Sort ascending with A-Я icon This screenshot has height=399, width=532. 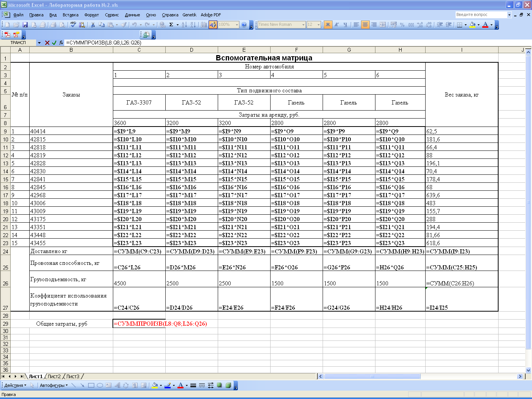coord(184,25)
